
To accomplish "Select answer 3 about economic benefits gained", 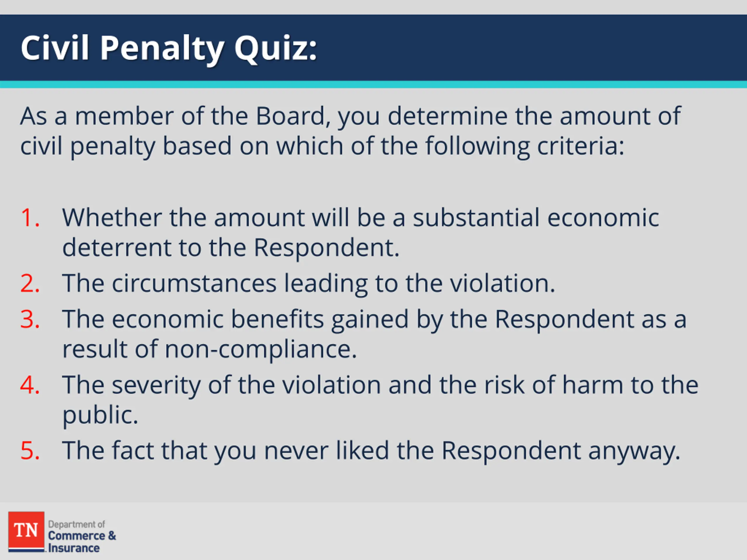I will (x=374, y=334).
